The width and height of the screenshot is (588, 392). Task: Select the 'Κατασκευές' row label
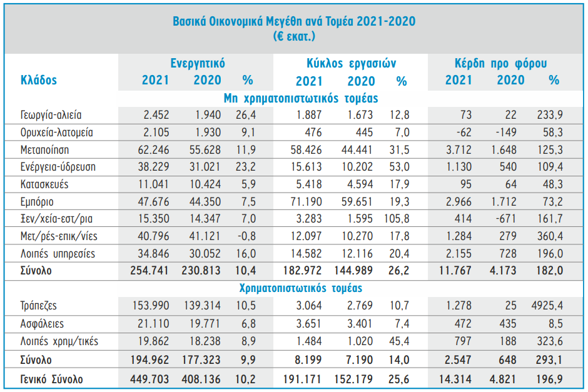pos(44,184)
